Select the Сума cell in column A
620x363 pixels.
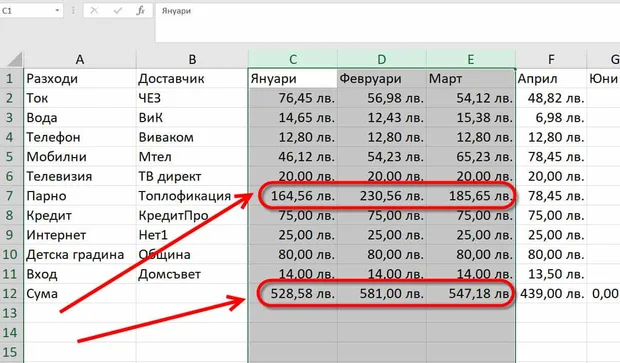click(80, 294)
